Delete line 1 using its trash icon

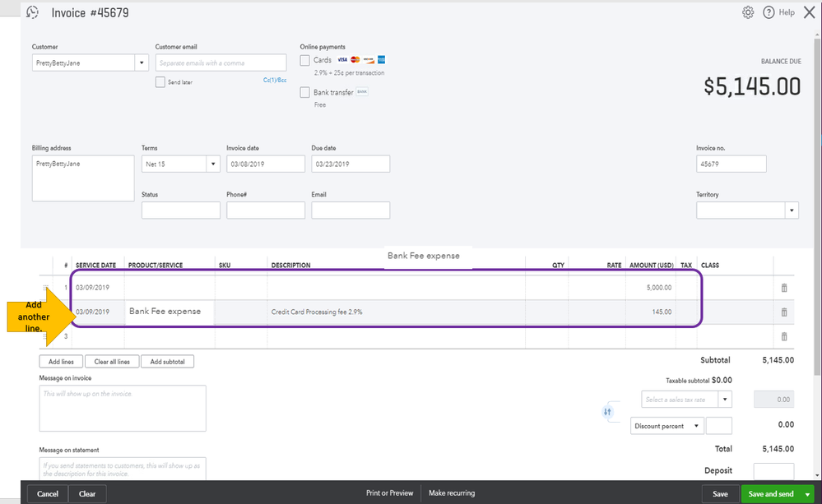click(x=783, y=288)
